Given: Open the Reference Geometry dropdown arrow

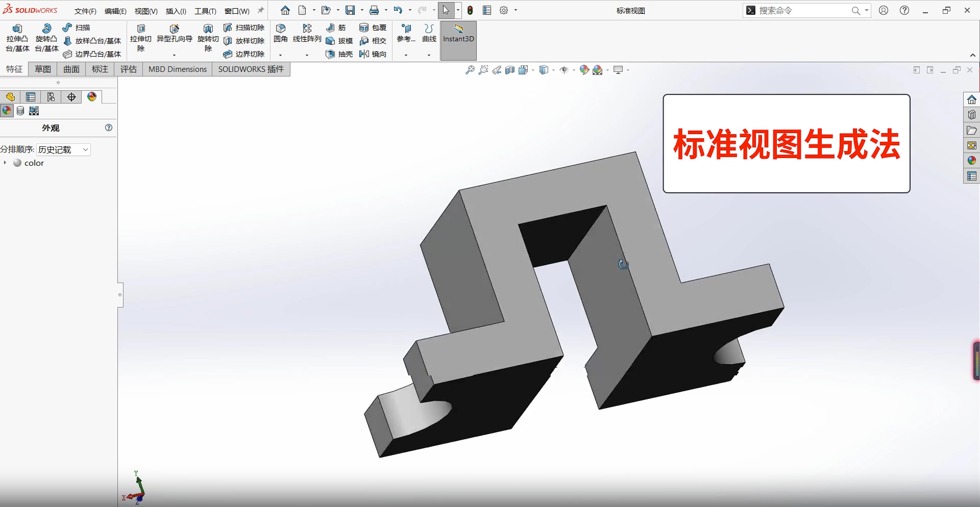Looking at the screenshot, I should coord(406,55).
